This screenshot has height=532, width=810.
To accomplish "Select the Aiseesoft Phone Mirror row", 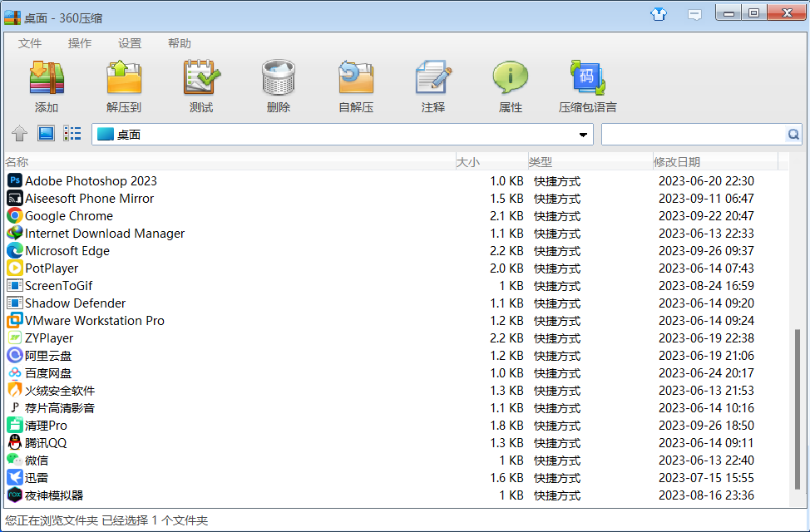I will pos(396,199).
